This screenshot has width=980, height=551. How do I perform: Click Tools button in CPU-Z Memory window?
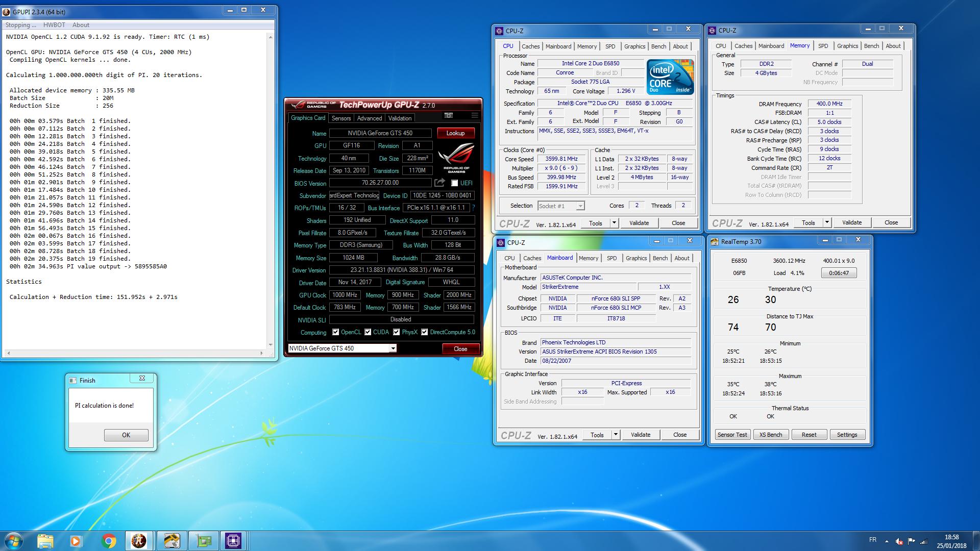pyautogui.click(x=808, y=222)
